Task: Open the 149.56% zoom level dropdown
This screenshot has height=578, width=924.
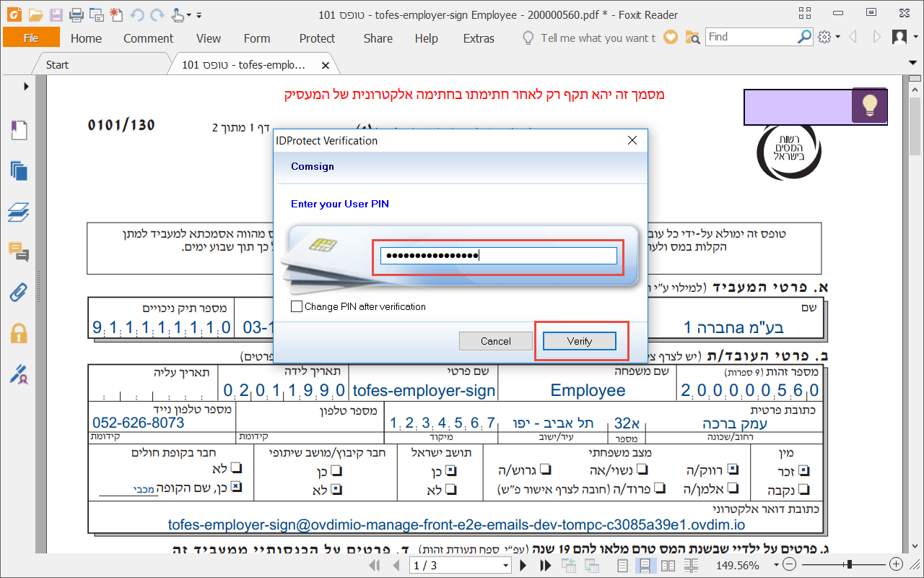Action: click(x=777, y=565)
